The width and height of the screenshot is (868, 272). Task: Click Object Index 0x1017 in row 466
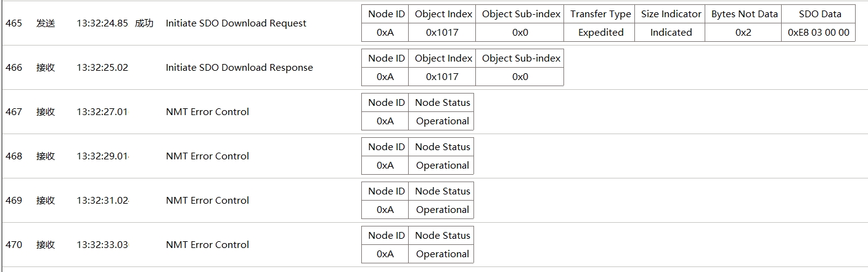click(443, 77)
